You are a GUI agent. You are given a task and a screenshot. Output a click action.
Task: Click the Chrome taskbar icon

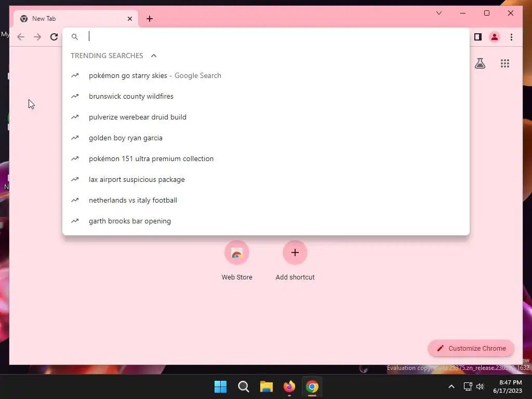[312, 387]
